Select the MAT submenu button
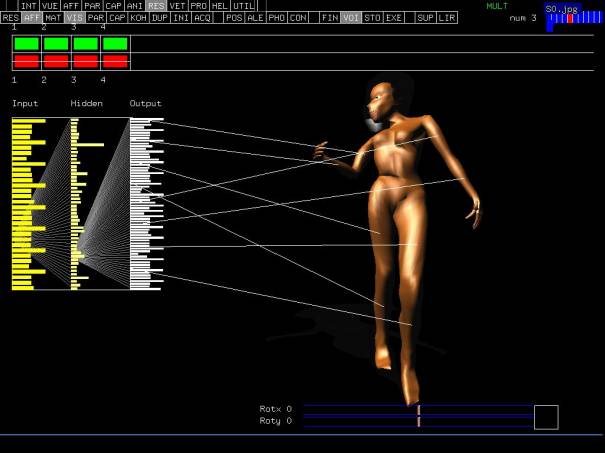Image resolution: width=605 pixels, height=453 pixels. pos(53,18)
